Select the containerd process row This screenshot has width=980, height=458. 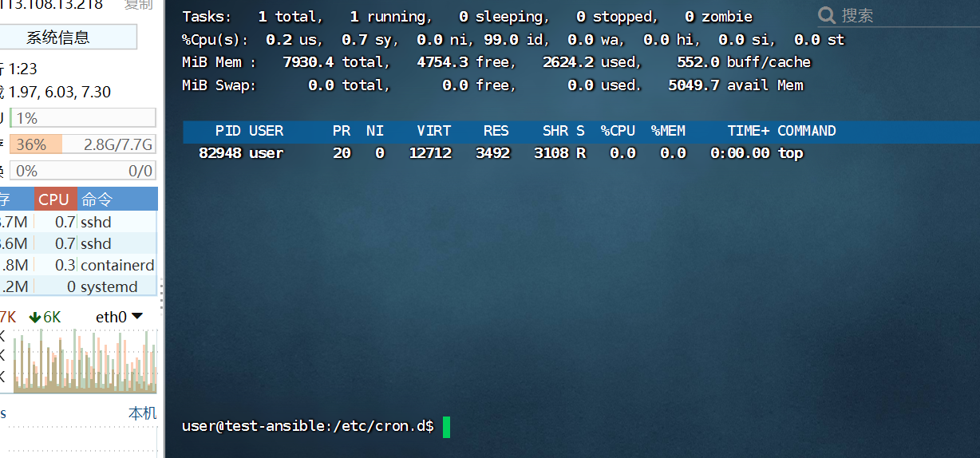coord(80,265)
